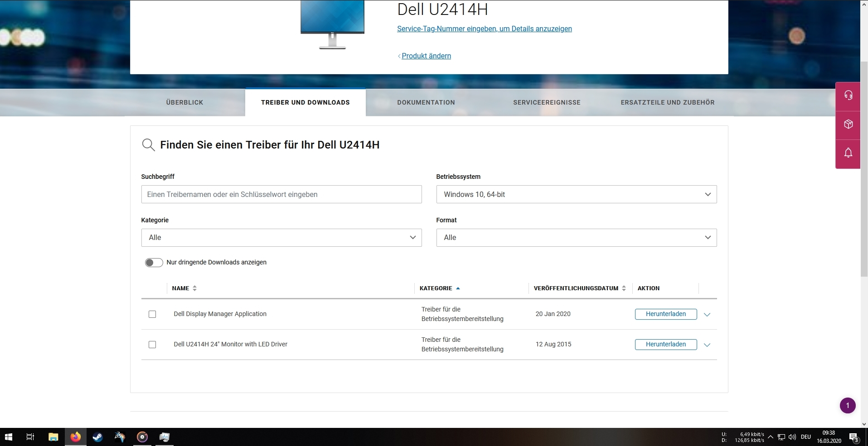Click the '20 Jan 2020' release date
This screenshot has height=446, width=868.
pyautogui.click(x=553, y=314)
